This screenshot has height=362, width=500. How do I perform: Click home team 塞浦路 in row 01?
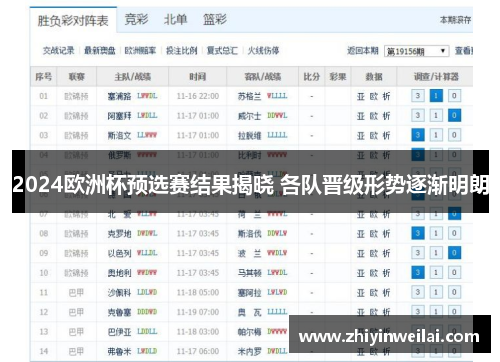point(119,97)
